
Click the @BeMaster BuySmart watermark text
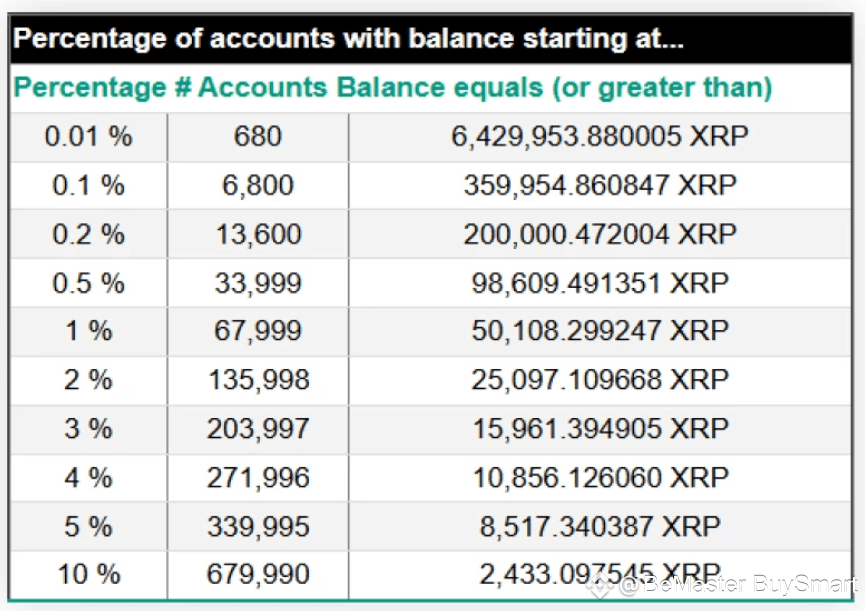[739, 585]
